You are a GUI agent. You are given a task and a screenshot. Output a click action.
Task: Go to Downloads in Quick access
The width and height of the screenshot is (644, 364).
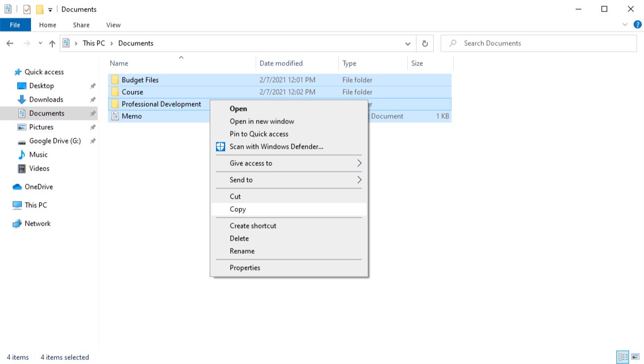[46, 99]
